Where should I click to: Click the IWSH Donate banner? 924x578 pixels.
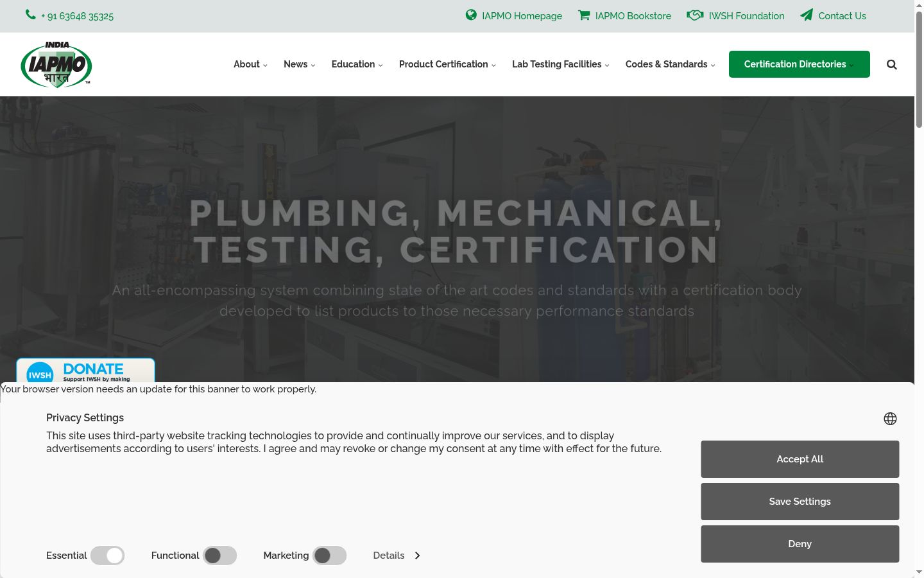click(85, 371)
